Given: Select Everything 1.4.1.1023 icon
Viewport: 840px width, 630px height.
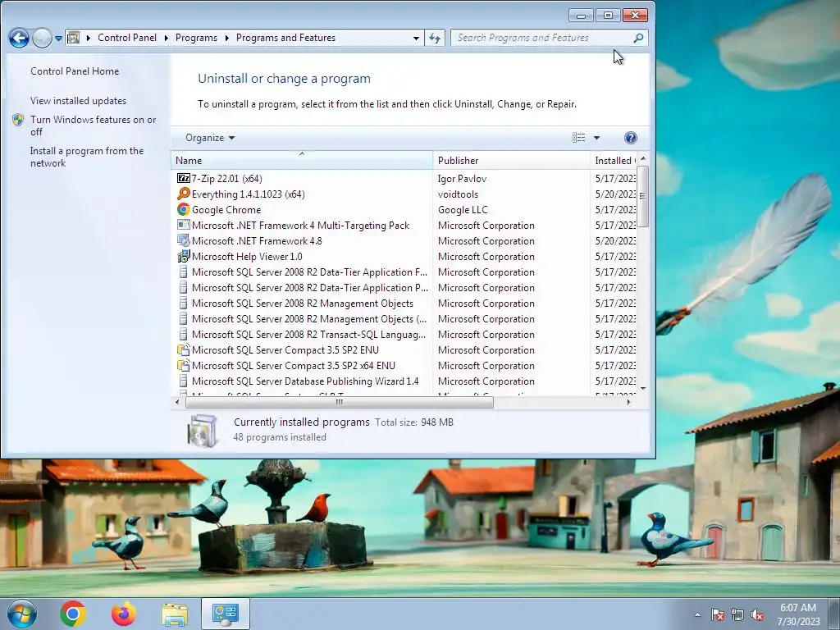Looking at the screenshot, I should 183,194.
